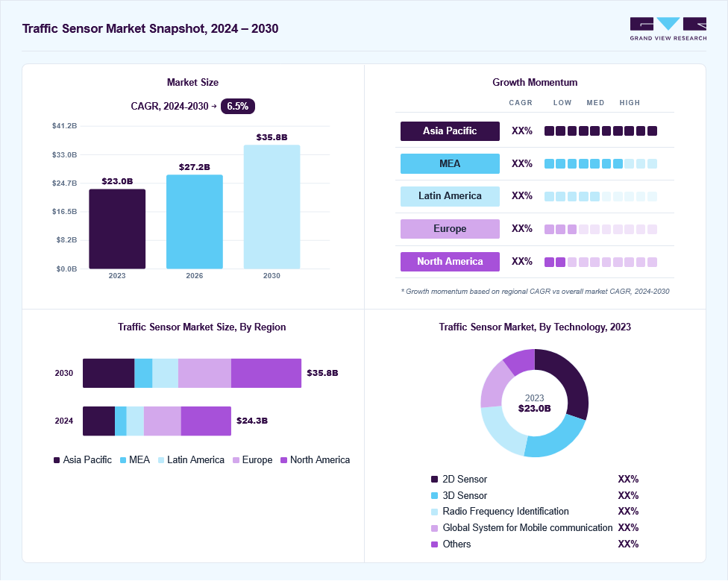Click North America momentum indicator squares
The width and height of the screenshot is (728, 581).
600,263
